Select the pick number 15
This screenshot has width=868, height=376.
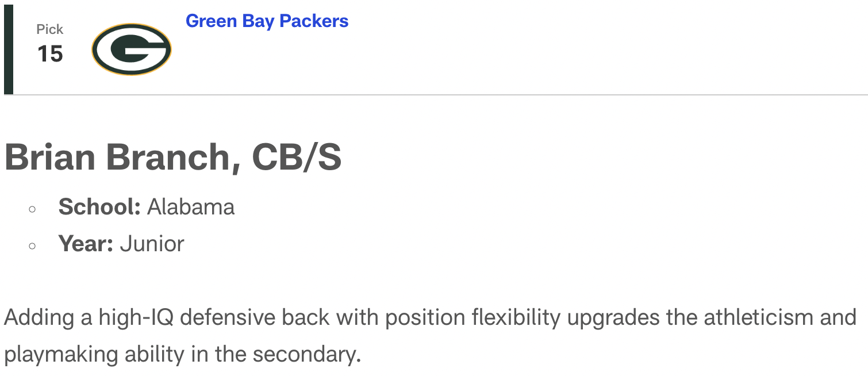50,54
